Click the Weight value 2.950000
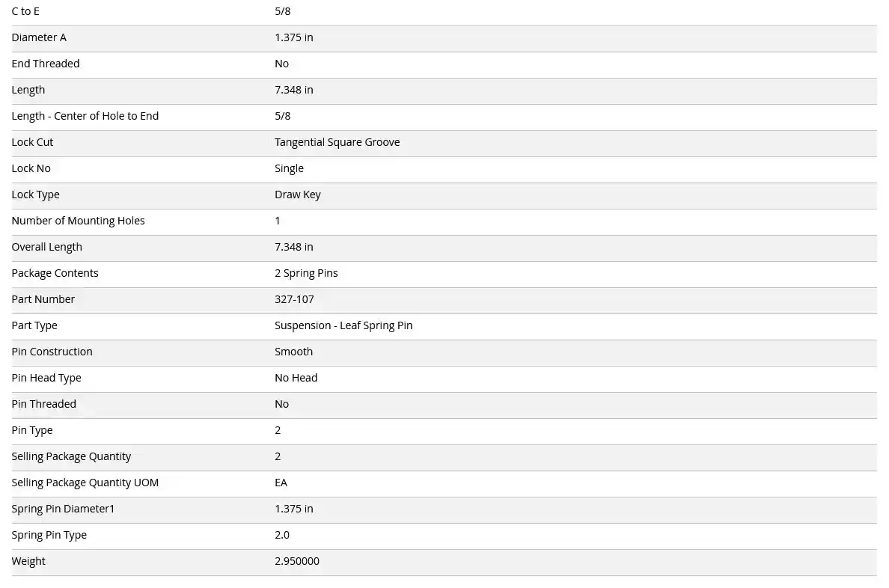The height and width of the screenshot is (588, 889). pyautogui.click(x=297, y=561)
